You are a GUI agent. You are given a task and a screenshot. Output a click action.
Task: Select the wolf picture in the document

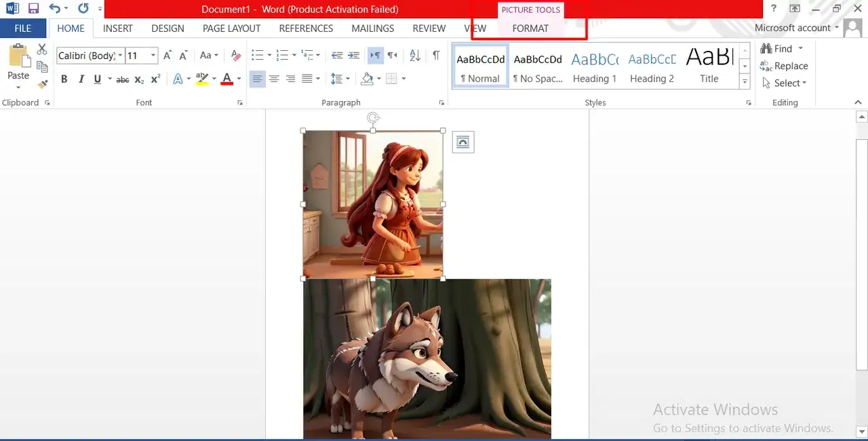[427, 360]
